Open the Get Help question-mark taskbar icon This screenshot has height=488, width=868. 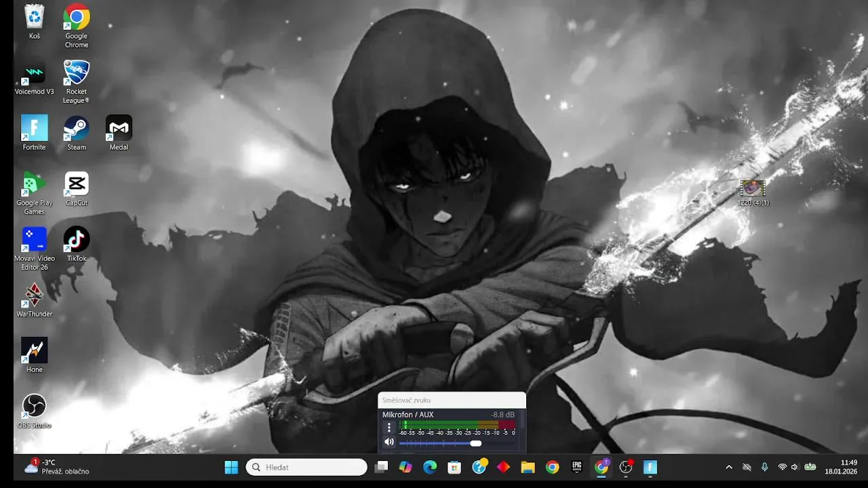(x=479, y=467)
